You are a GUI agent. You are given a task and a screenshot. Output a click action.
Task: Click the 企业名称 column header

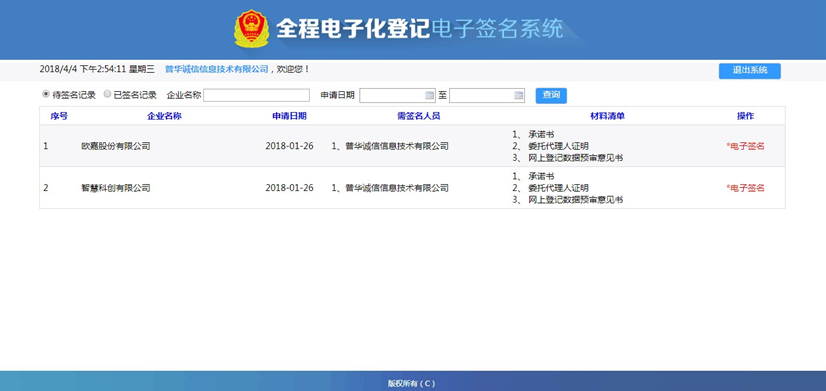(x=164, y=116)
